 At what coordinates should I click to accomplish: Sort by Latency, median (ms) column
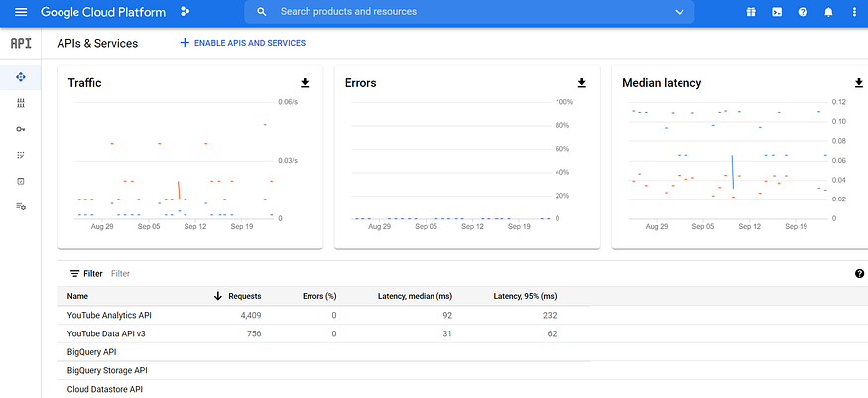click(x=416, y=296)
